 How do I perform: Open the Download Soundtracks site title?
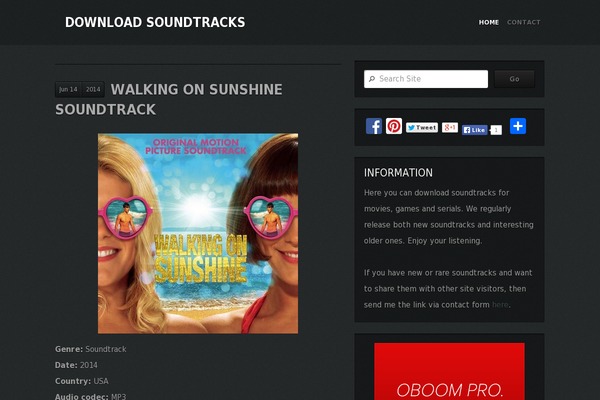tap(155, 22)
